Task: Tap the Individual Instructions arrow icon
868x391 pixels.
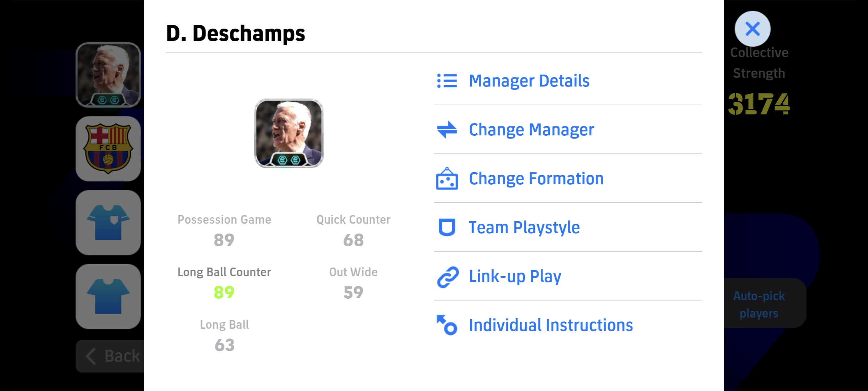Action: click(447, 325)
